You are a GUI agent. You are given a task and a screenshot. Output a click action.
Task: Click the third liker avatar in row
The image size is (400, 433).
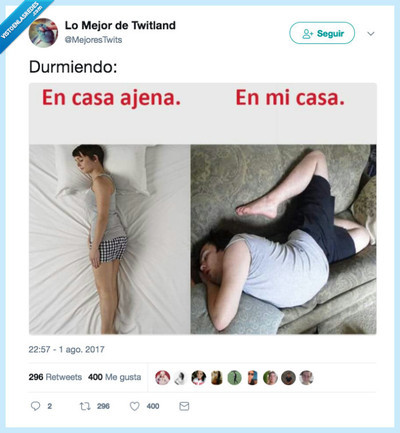(199, 378)
